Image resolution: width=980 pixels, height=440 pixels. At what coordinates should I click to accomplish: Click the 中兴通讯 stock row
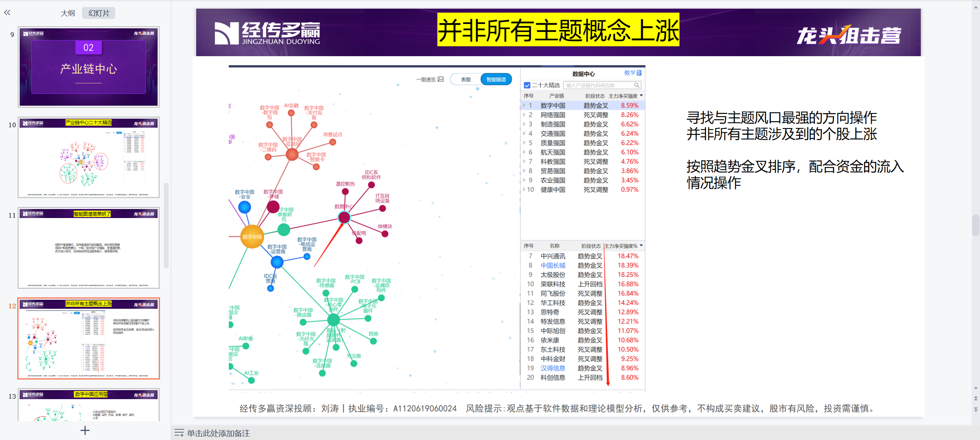(x=583, y=256)
